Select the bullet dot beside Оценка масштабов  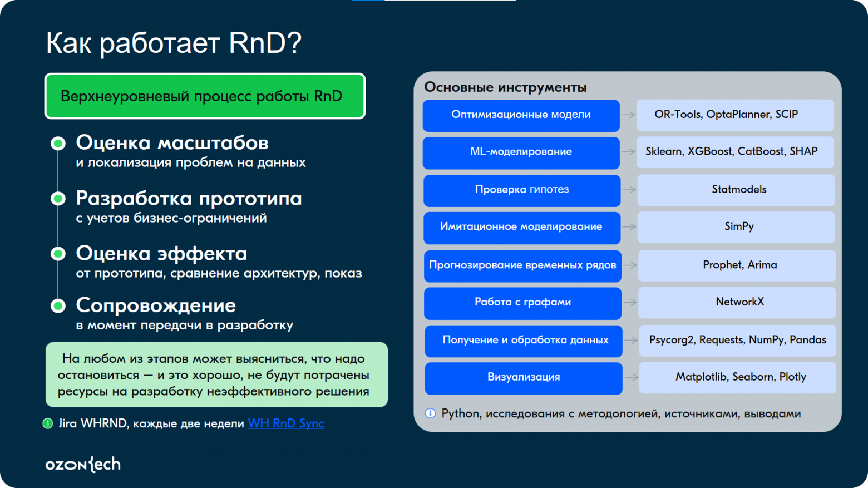coord(58,144)
